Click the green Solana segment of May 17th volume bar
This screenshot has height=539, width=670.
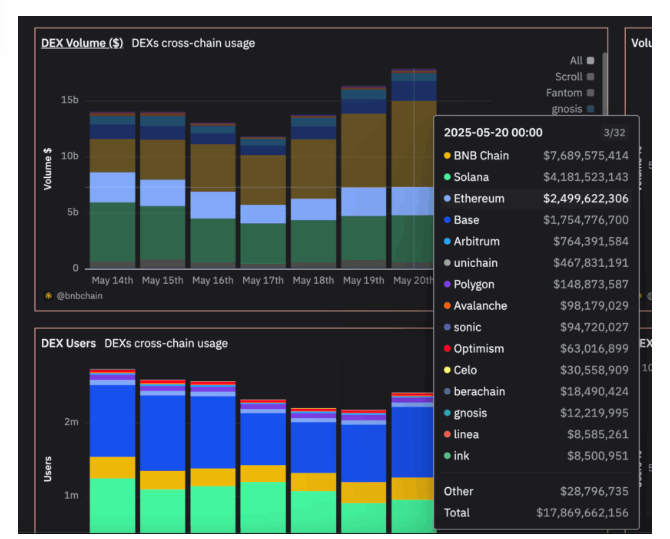[263, 243]
